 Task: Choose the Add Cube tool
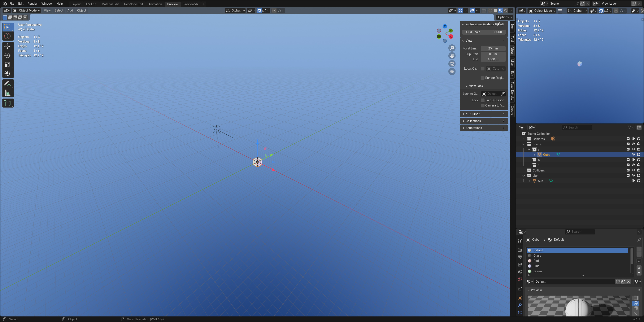tap(8, 103)
